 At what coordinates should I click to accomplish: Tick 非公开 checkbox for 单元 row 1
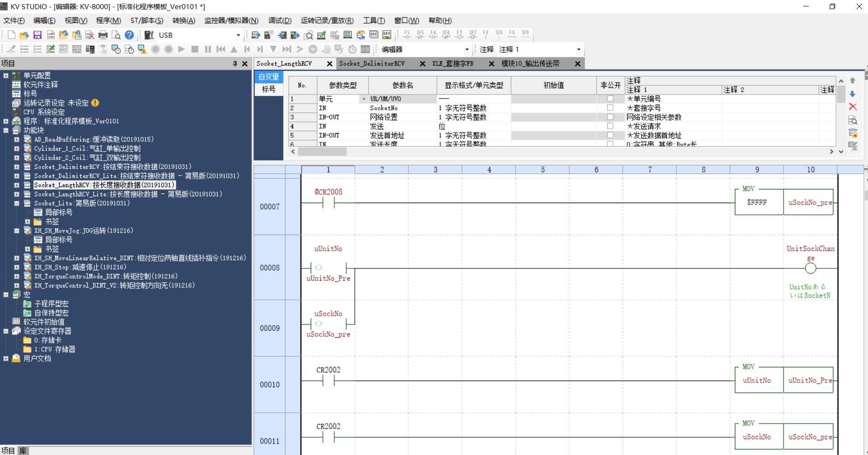pos(610,99)
